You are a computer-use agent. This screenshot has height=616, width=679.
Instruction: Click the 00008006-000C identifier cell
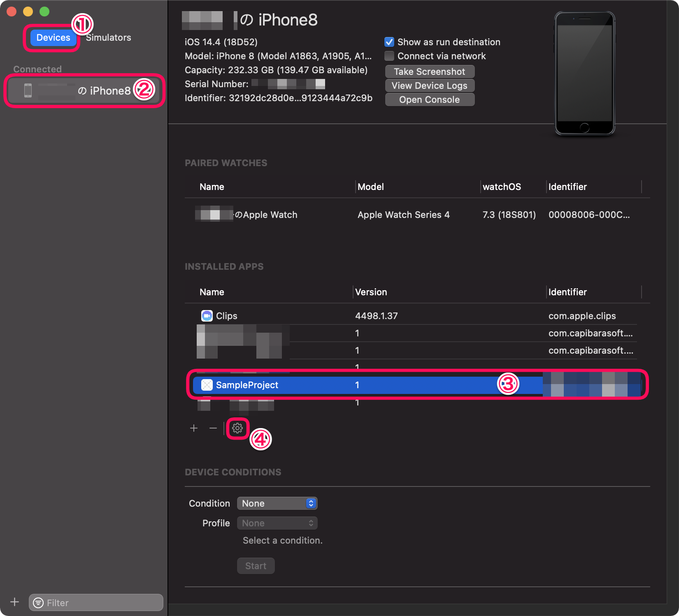point(589,215)
